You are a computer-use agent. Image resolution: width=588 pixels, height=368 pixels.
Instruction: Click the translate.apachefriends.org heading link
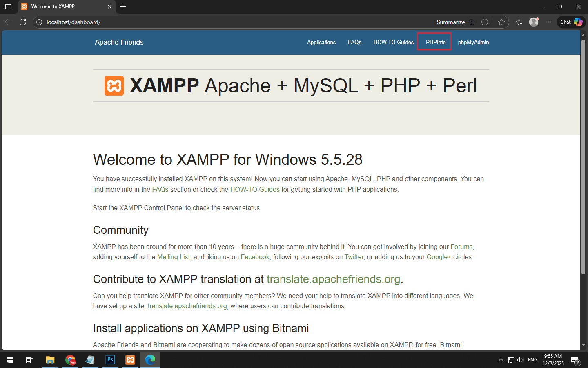coord(333,279)
